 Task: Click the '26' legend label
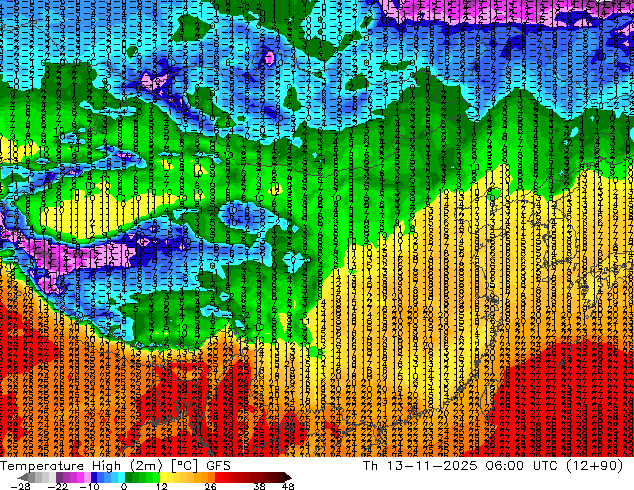[x=210, y=486]
